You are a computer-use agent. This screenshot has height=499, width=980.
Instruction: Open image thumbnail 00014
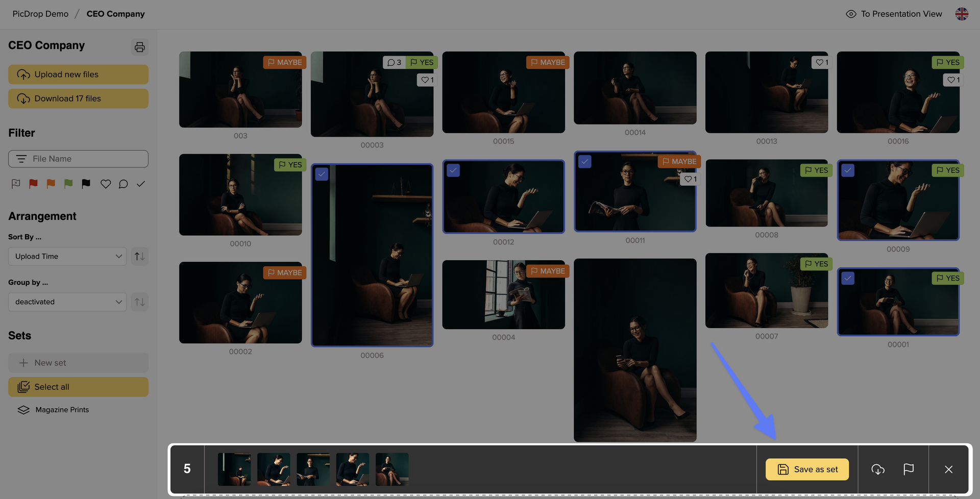click(x=635, y=88)
